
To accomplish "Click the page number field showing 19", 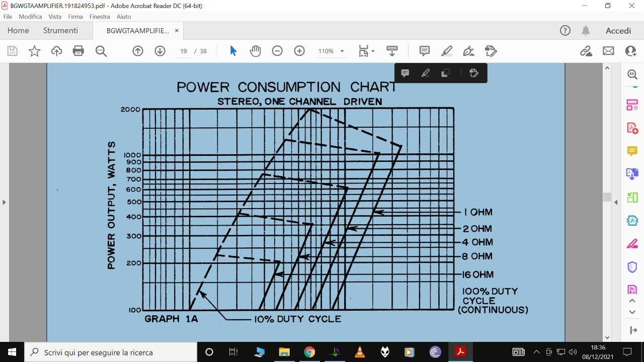I will 184,51.
